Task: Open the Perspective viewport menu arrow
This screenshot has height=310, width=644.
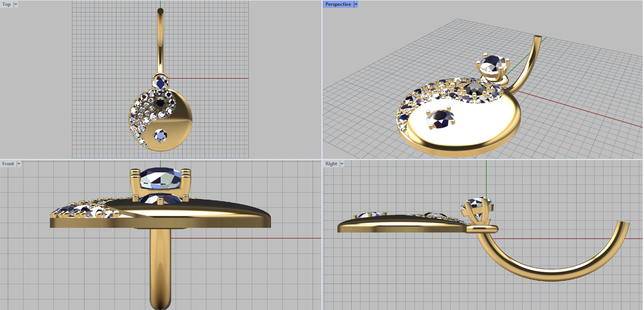Action: tap(356, 4)
